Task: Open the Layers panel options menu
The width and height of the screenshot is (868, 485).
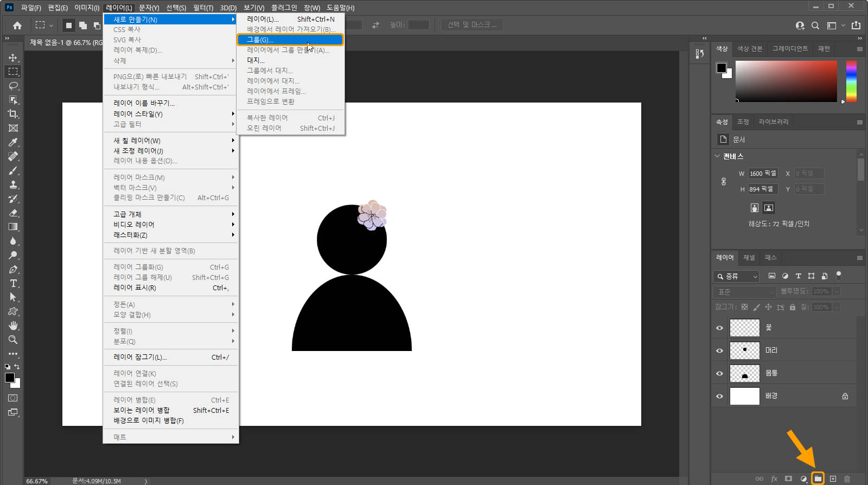Action: (860, 258)
